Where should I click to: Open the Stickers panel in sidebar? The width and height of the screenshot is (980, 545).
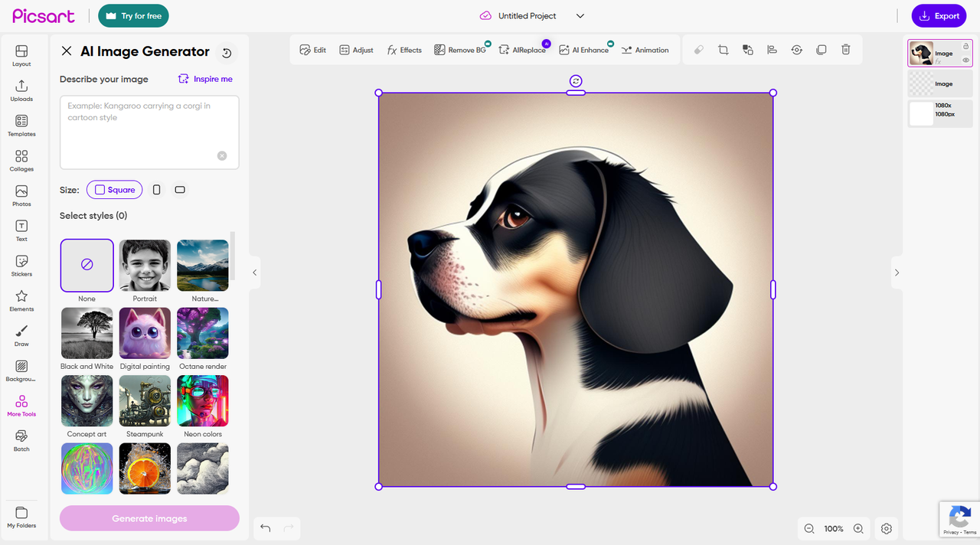coord(21,266)
